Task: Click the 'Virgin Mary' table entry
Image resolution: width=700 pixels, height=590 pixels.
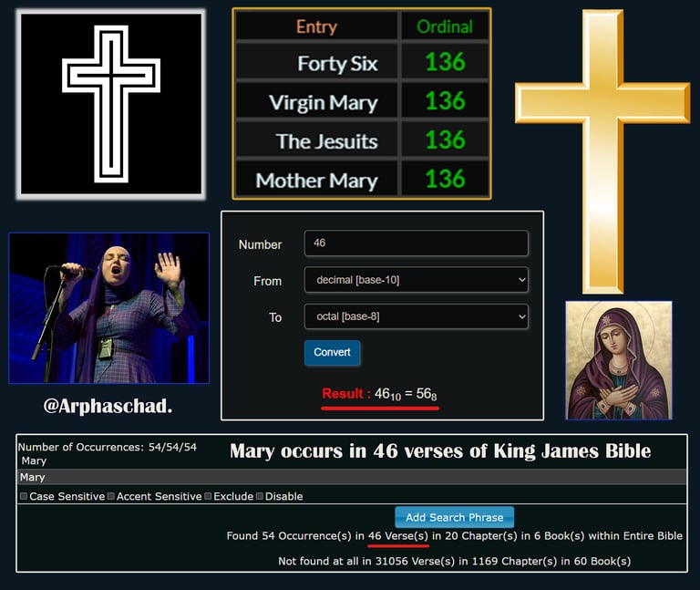Action: click(324, 103)
